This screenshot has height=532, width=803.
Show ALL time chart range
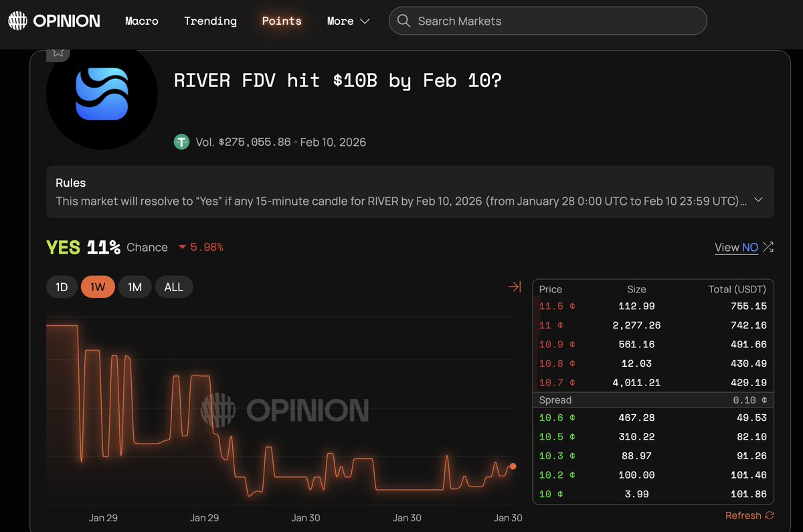(173, 287)
